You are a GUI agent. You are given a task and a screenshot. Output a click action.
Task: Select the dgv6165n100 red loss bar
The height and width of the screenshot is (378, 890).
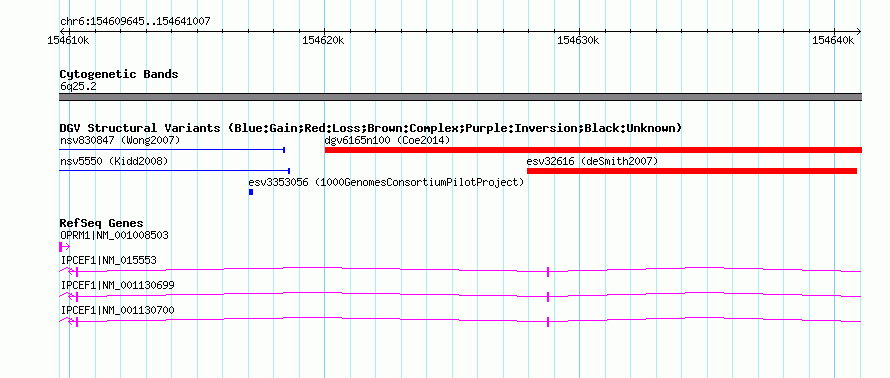593,150
